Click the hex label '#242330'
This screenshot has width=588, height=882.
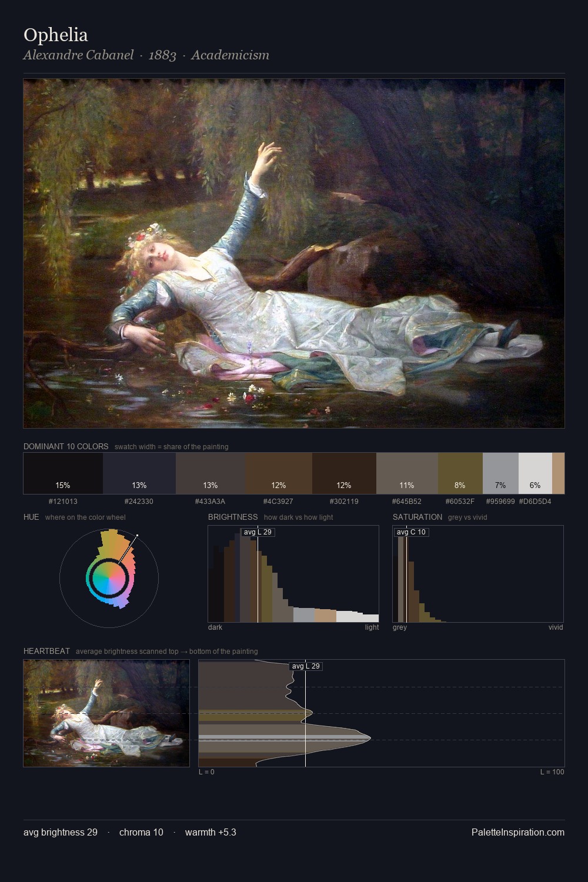(x=139, y=502)
